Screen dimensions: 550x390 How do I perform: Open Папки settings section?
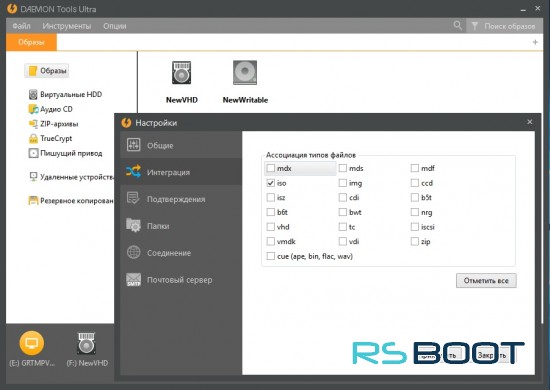pyautogui.click(x=181, y=226)
